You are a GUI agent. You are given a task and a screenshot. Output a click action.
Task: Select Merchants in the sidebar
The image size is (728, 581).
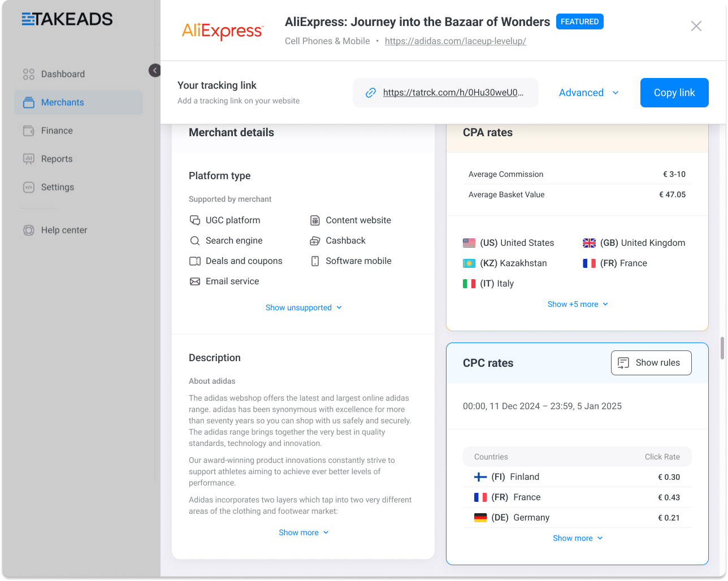point(62,102)
